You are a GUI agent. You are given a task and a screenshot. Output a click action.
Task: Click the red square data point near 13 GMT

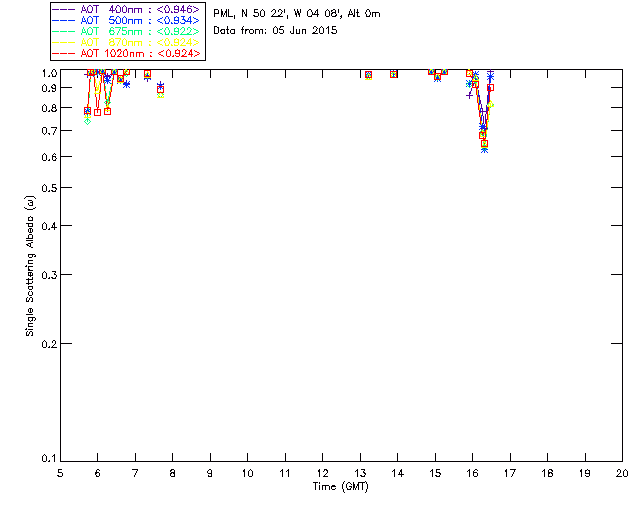tap(368, 75)
